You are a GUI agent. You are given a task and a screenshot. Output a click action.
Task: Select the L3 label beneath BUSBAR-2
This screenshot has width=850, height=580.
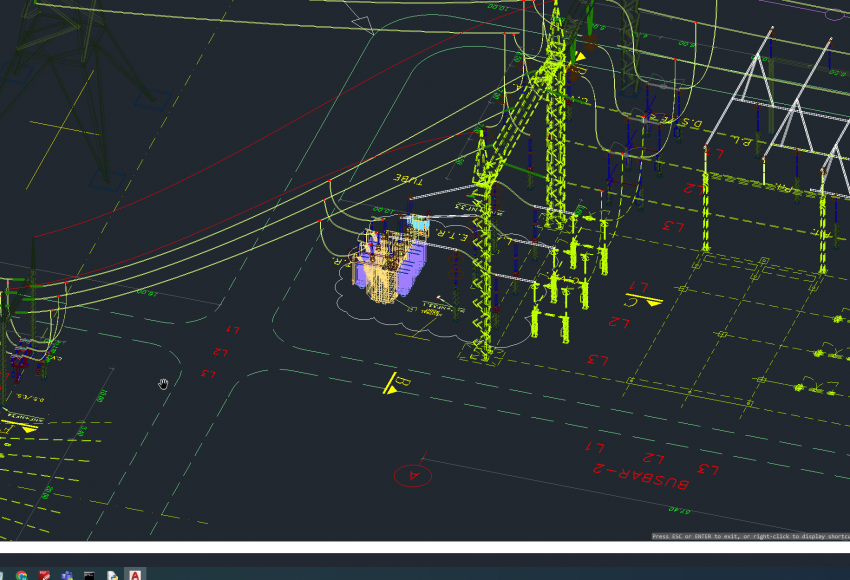(x=709, y=468)
